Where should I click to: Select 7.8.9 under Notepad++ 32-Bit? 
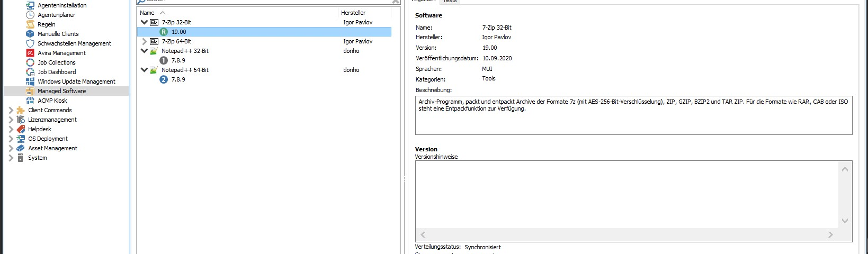pos(178,60)
